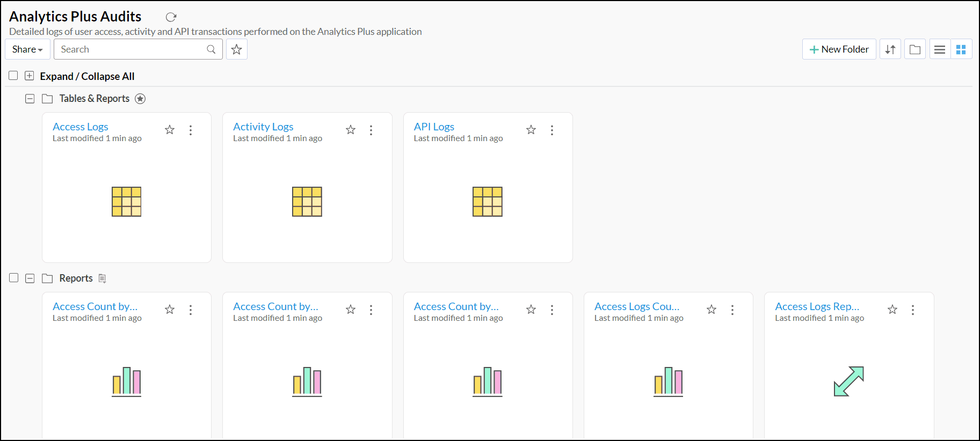
Task: Open the Share dropdown
Action: [27, 49]
